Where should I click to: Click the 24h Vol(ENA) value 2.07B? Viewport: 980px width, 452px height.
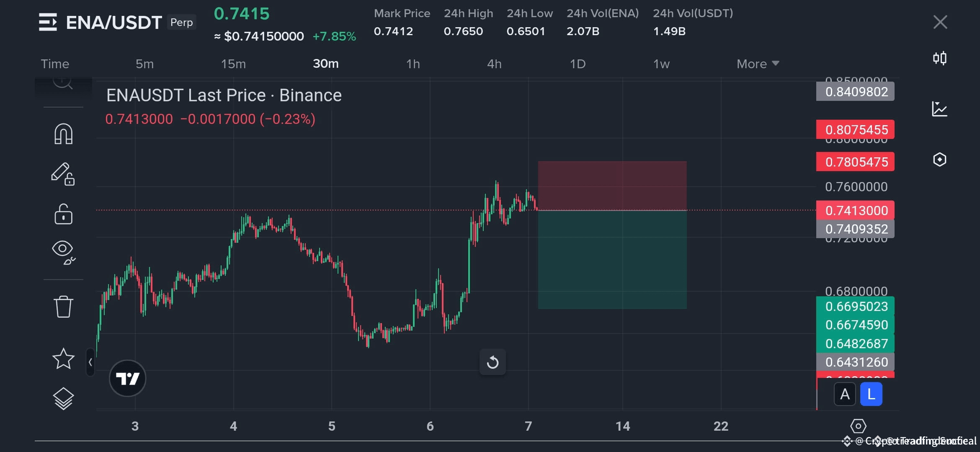tap(583, 31)
